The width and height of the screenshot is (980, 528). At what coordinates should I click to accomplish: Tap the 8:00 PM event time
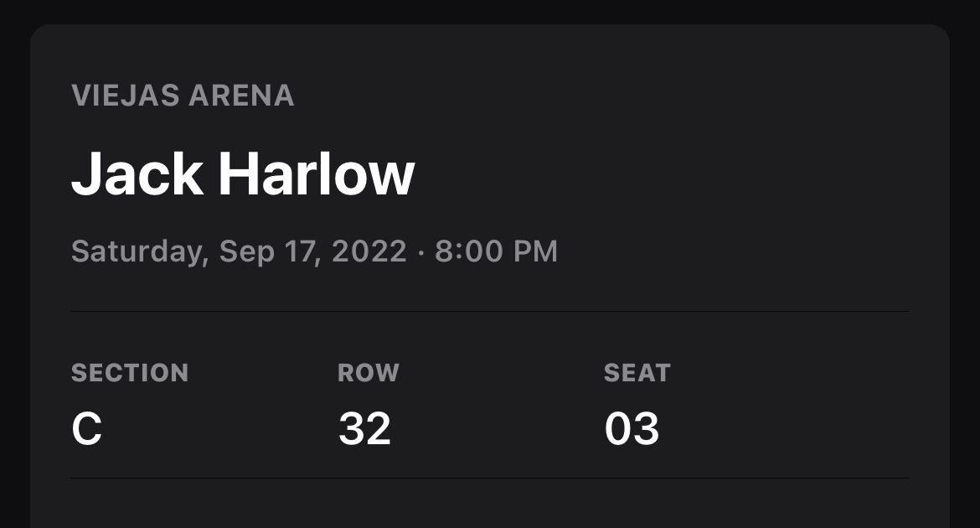(496, 251)
